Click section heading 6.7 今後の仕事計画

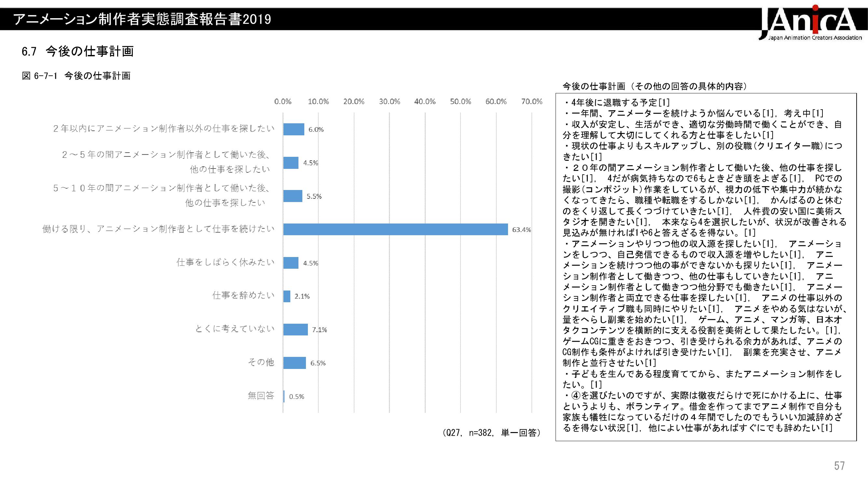tap(78, 51)
